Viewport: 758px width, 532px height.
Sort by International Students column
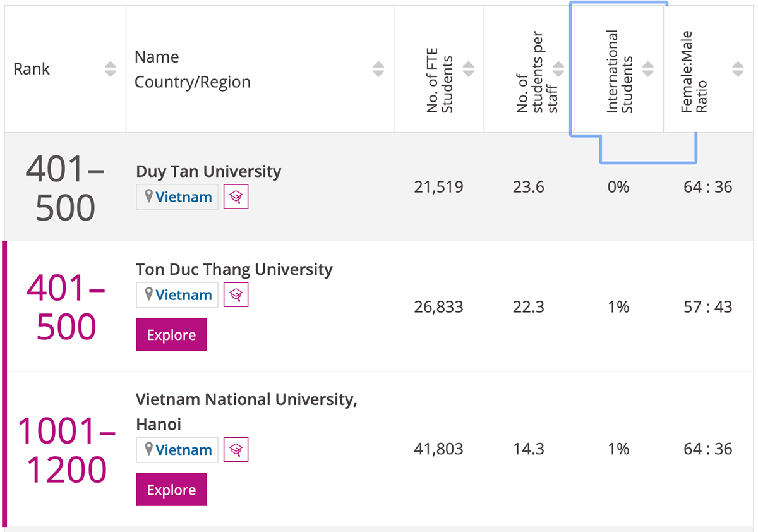(x=648, y=70)
